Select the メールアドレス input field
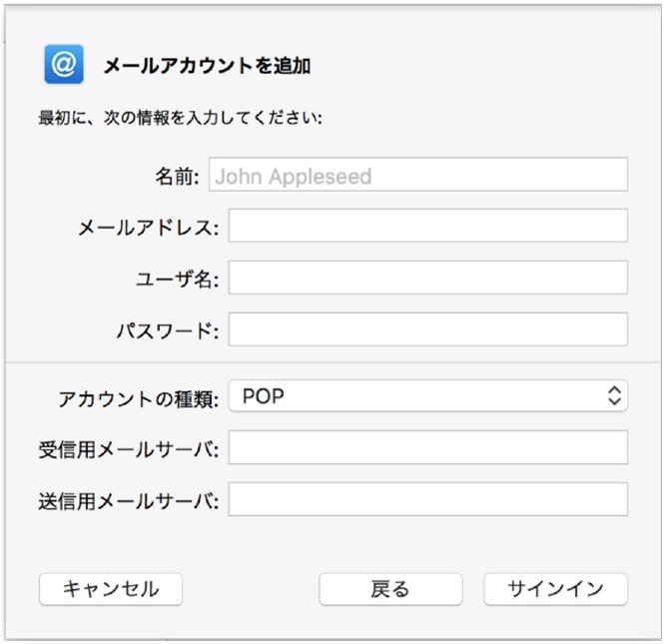This screenshot has width=664, height=644. [428, 226]
